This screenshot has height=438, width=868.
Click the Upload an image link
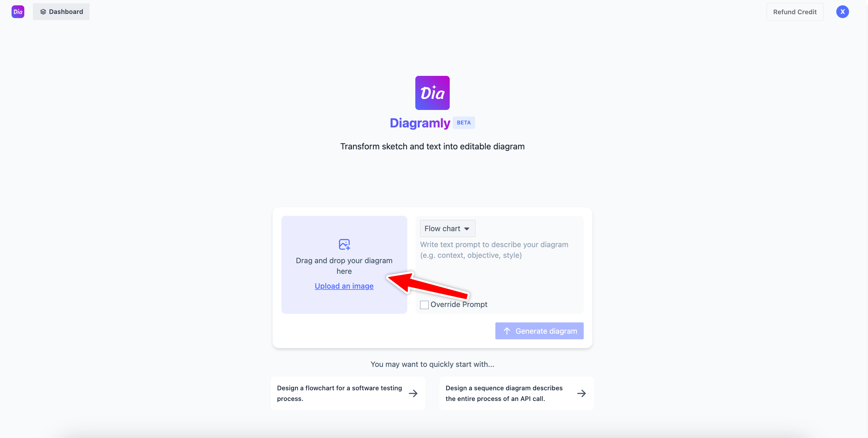344,286
